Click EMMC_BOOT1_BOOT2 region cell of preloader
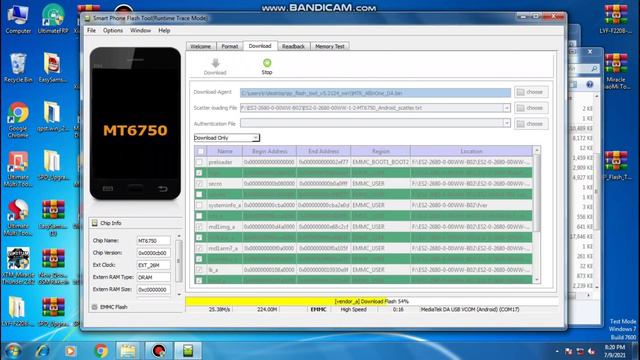 coord(380,162)
